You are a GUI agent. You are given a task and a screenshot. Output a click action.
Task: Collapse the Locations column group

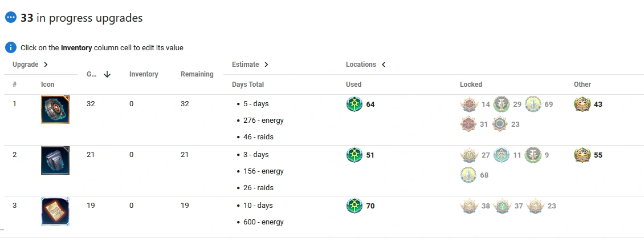pyautogui.click(x=384, y=65)
